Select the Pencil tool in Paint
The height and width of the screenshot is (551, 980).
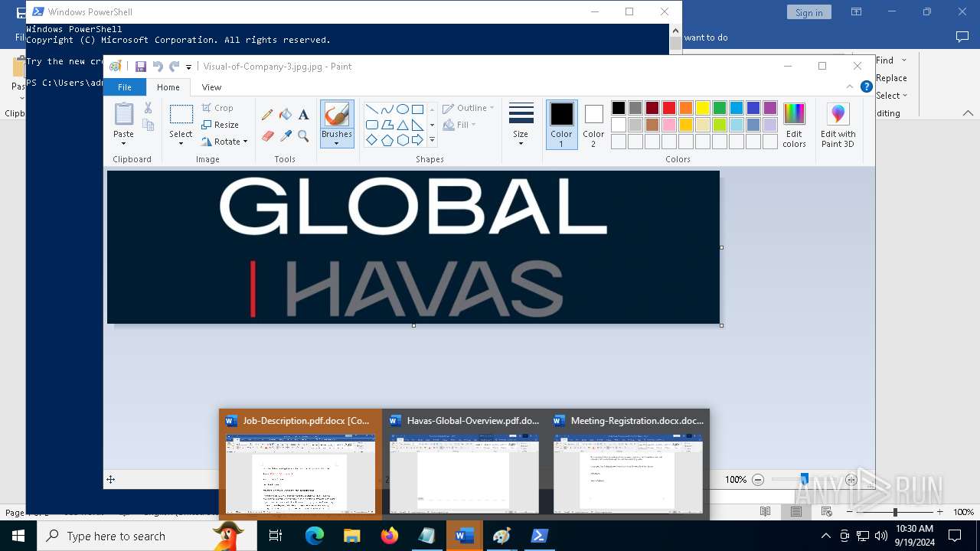pyautogui.click(x=267, y=115)
